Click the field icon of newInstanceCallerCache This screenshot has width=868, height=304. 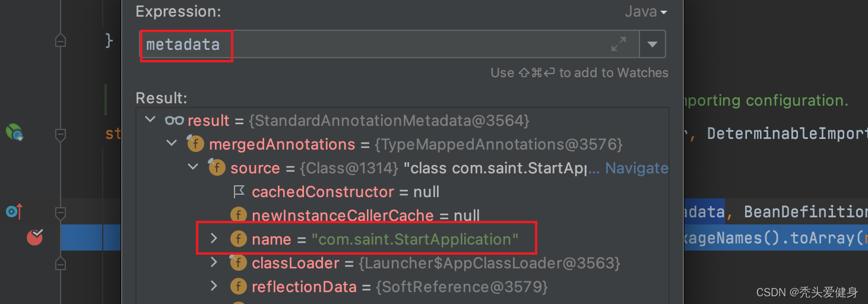pyautogui.click(x=239, y=216)
